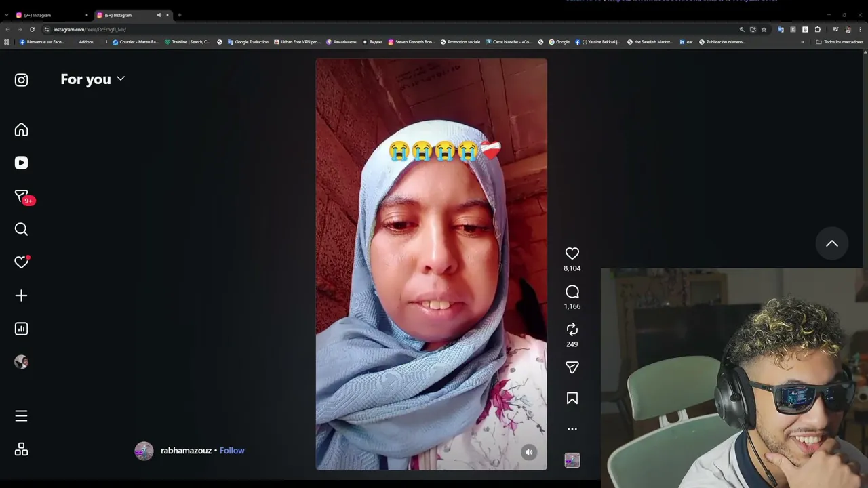
Task: Open the Trainline bookmark
Action: click(188, 42)
